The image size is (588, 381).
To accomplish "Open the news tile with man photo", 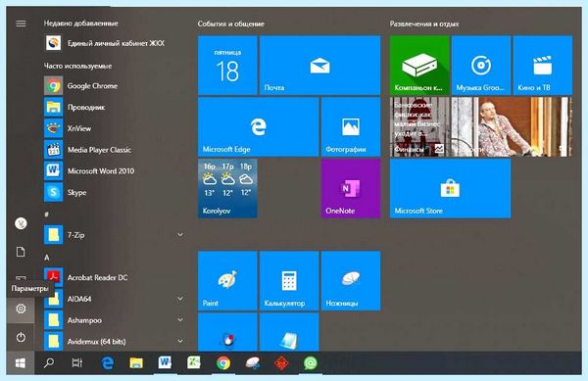I will [512, 127].
